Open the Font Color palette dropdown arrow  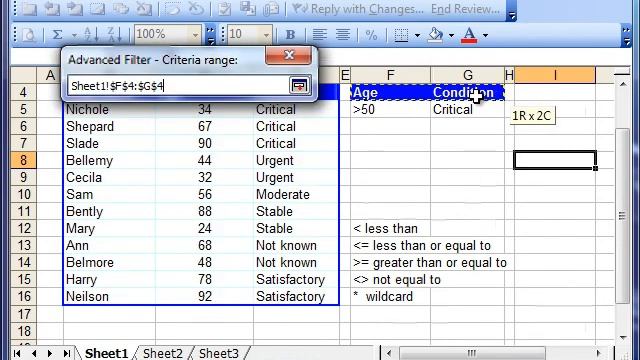(485, 36)
